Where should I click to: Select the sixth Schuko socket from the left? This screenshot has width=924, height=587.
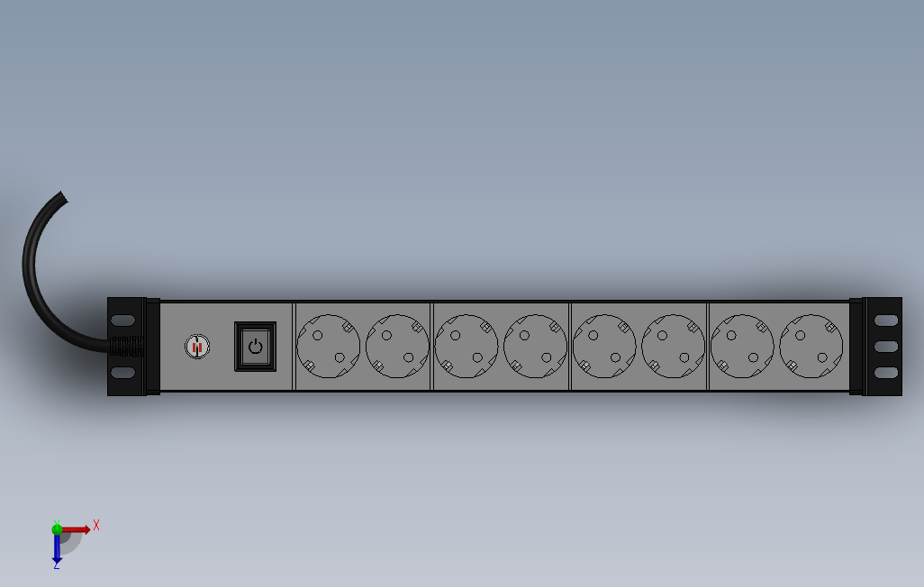coord(673,346)
